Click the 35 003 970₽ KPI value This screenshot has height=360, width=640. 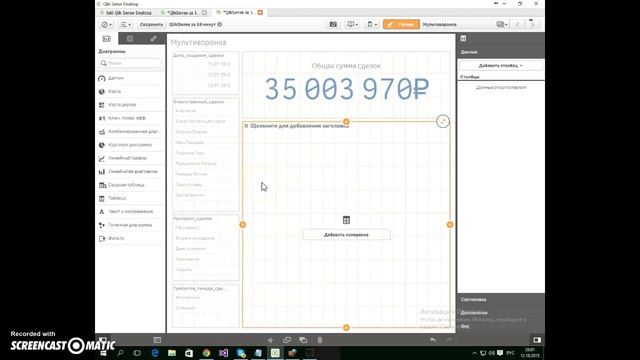[347, 89]
